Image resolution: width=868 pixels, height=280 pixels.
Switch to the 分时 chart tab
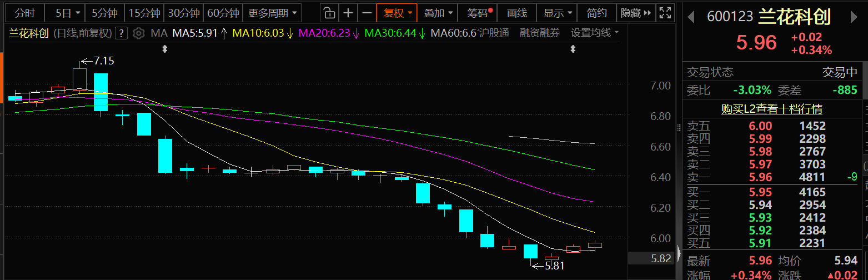click(x=24, y=13)
